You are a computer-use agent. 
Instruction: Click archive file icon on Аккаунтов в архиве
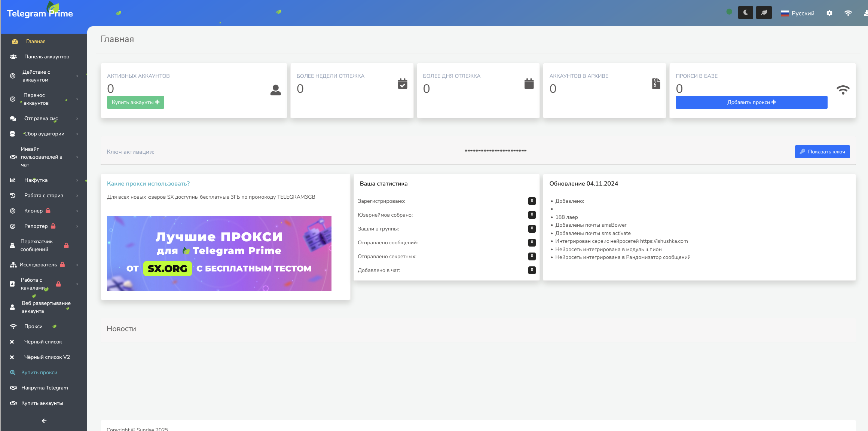(656, 84)
